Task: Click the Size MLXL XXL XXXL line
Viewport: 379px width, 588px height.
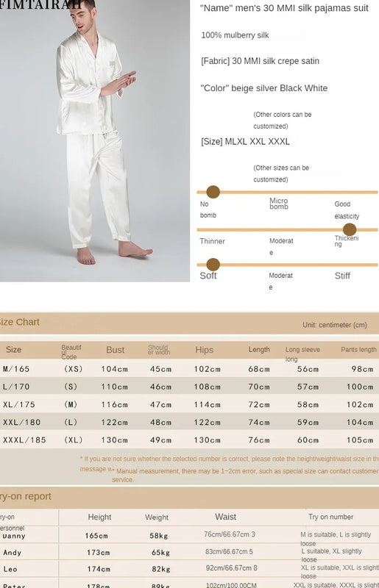Action: 245,142
